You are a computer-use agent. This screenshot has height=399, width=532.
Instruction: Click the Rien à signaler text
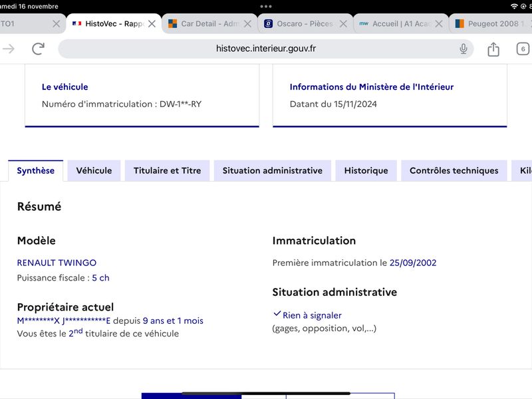pyautogui.click(x=312, y=315)
